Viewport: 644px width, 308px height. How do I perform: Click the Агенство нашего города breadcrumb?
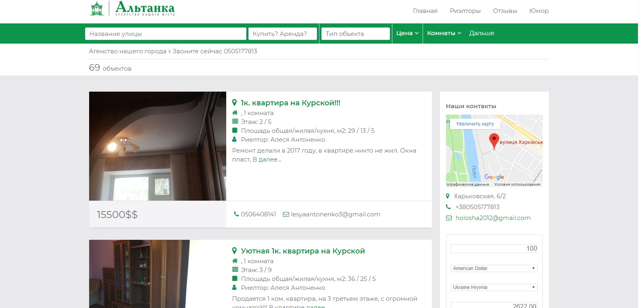pos(127,51)
